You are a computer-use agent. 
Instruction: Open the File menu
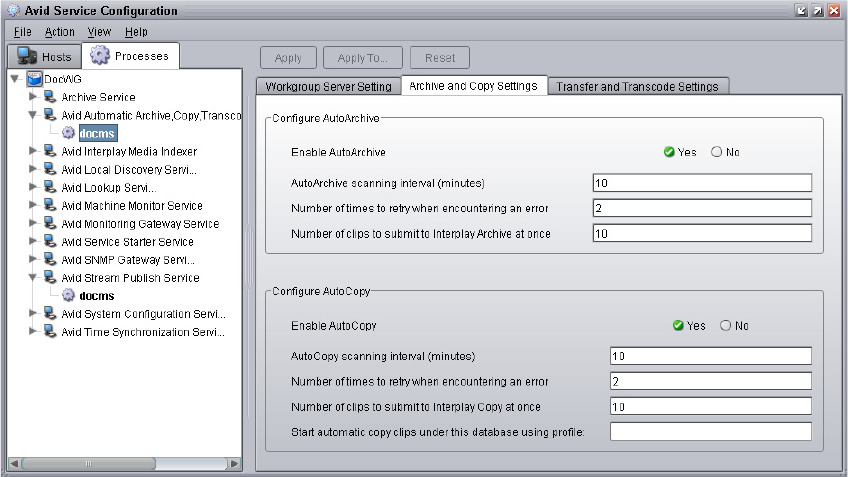(x=23, y=32)
